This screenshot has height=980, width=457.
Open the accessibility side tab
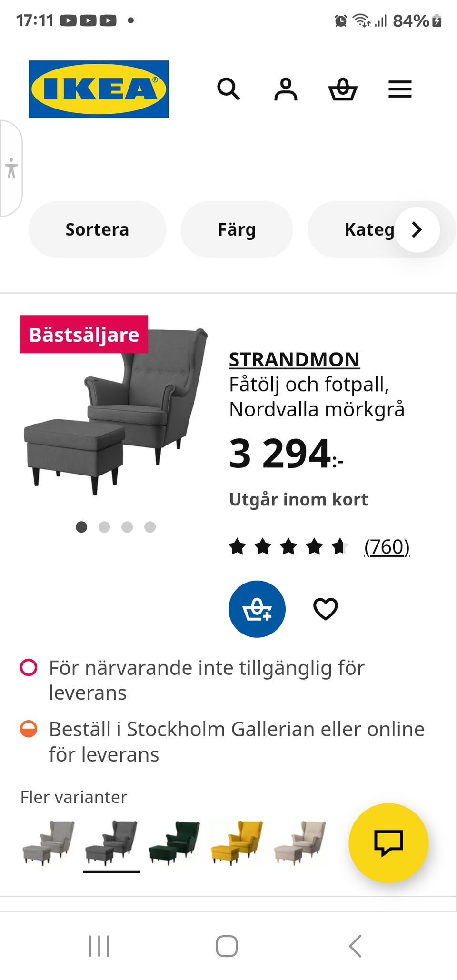(11, 168)
